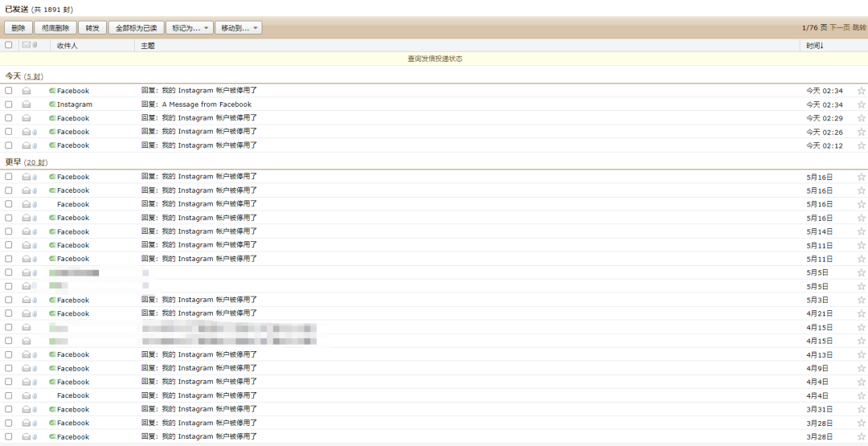Viewport: 868px width, 446px height.
Task: Select checkbox for 5月14日 email
Action: [8, 231]
